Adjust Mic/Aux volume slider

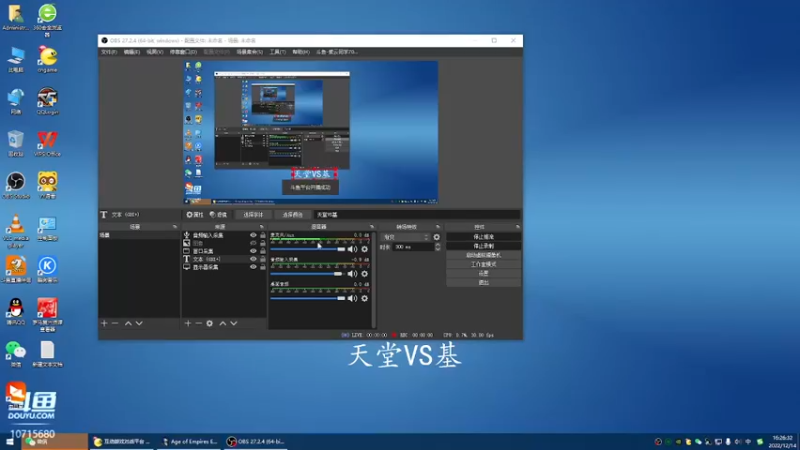click(x=308, y=249)
